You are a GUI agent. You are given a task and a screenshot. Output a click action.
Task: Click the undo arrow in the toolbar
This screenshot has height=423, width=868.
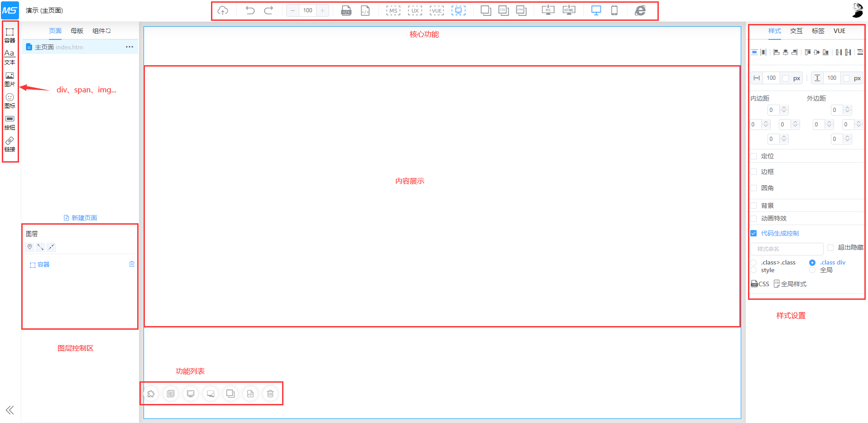250,10
